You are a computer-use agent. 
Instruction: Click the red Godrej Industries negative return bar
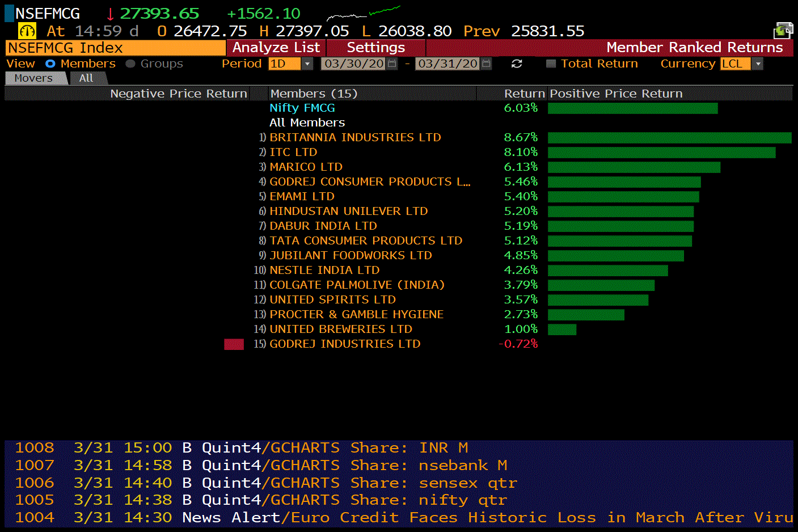coord(234,344)
